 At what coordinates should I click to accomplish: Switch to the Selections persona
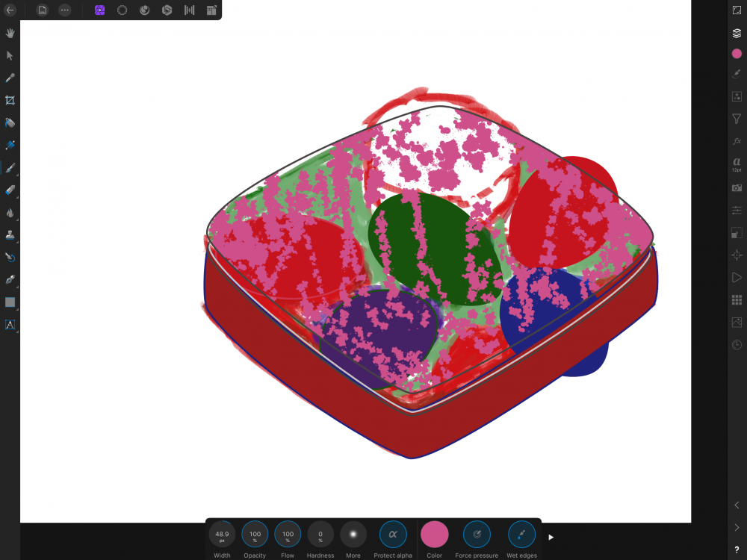[122, 10]
